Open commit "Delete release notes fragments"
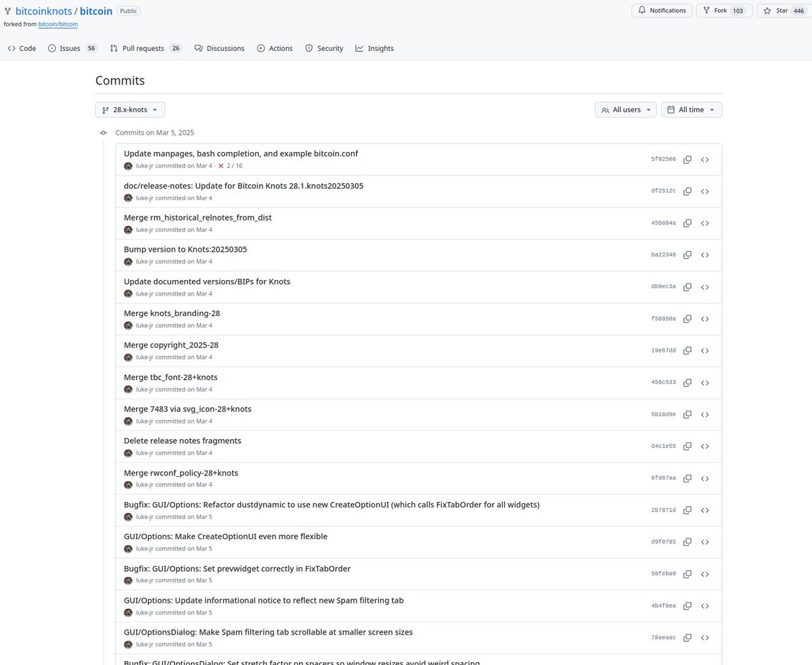The height and width of the screenshot is (665, 812). [183, 440]
